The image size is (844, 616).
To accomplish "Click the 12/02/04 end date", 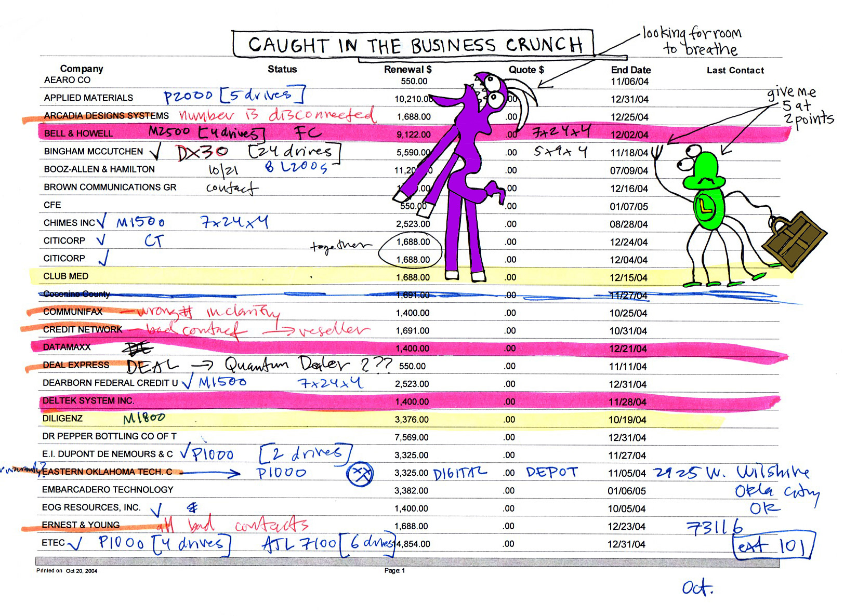I will (629, 135).
